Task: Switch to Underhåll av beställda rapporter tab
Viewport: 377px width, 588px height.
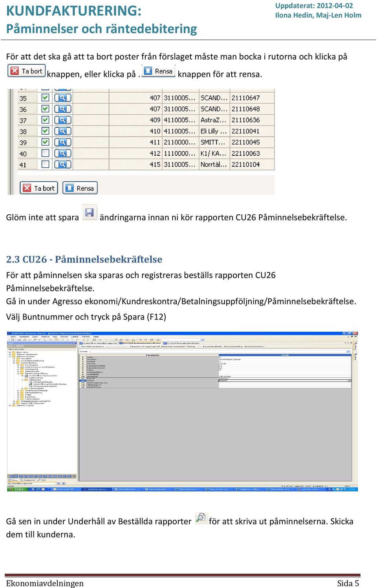Action: click(x=99, y=343)
